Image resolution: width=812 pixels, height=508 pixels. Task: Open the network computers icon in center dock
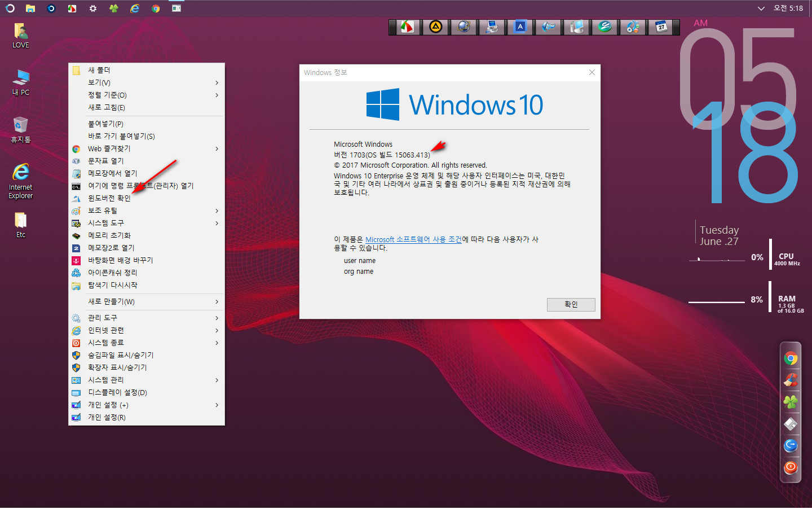coord(492,27)
